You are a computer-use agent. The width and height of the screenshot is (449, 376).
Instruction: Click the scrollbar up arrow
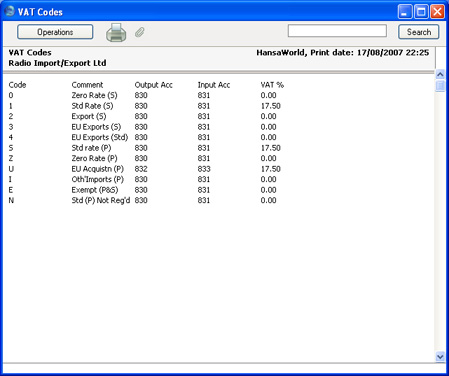[x=440, y=75]
